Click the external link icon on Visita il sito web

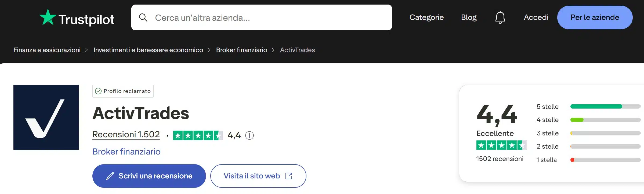click(x=288, y=176)
